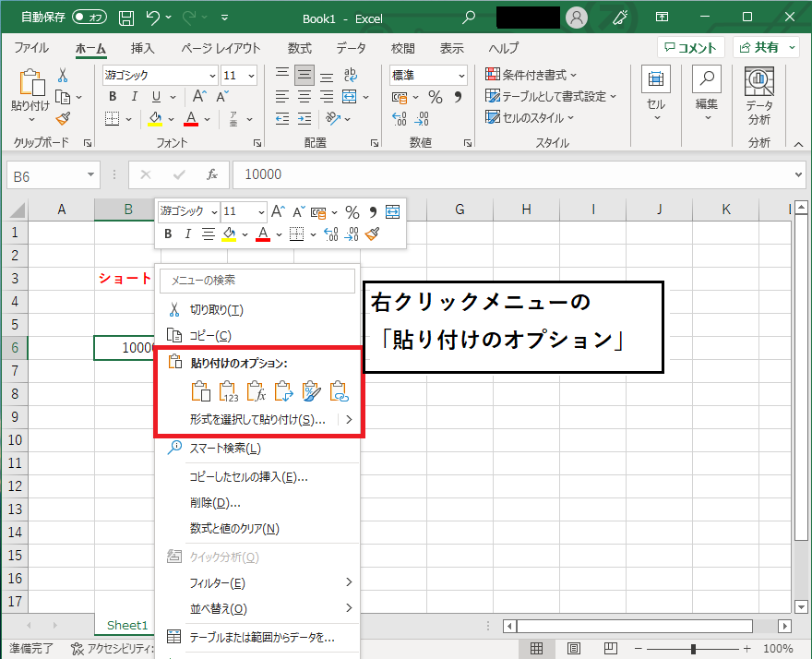Choose コピー(C) from context menu
Image resolution: width=812 pixels, height=659 pixels.
pyautogui.click(x=257, y=336)
